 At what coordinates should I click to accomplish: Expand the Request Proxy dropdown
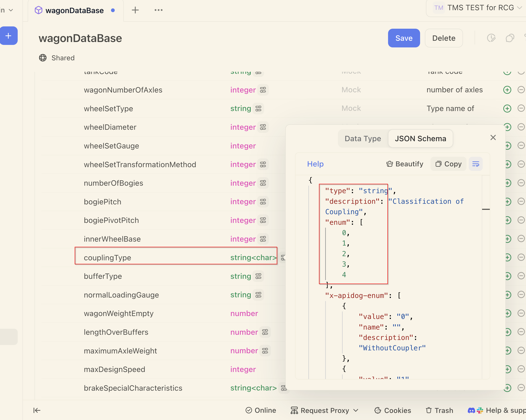point(324,410)
